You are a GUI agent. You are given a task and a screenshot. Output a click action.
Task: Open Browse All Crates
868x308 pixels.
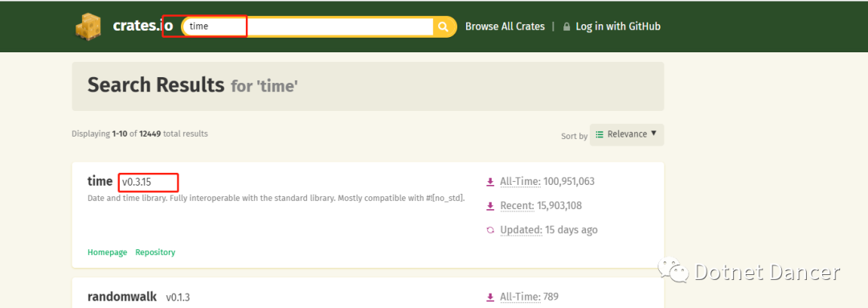(505, 27)
